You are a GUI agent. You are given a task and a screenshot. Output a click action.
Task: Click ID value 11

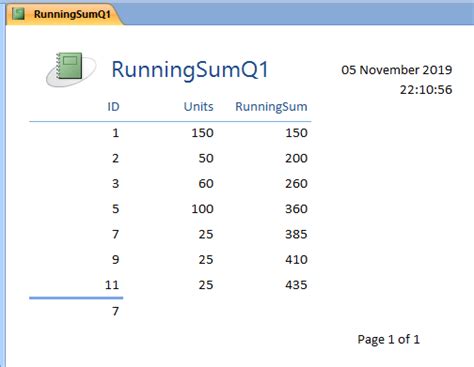point(112,285)
